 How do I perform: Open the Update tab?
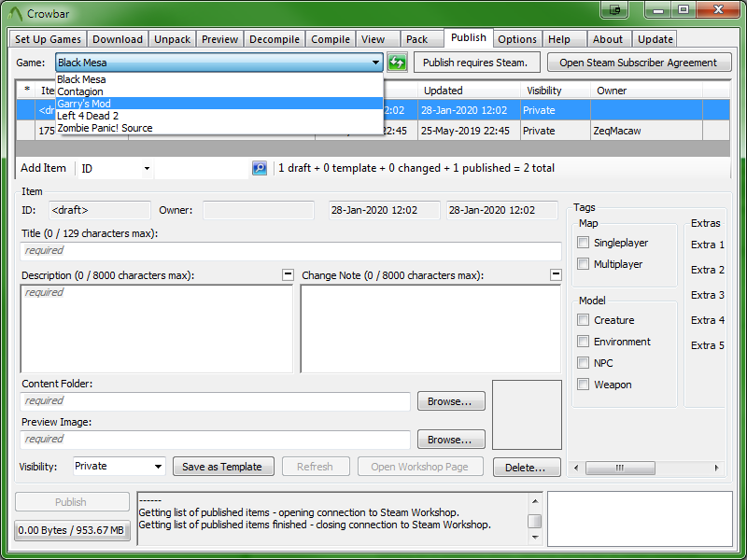[655, 39]
